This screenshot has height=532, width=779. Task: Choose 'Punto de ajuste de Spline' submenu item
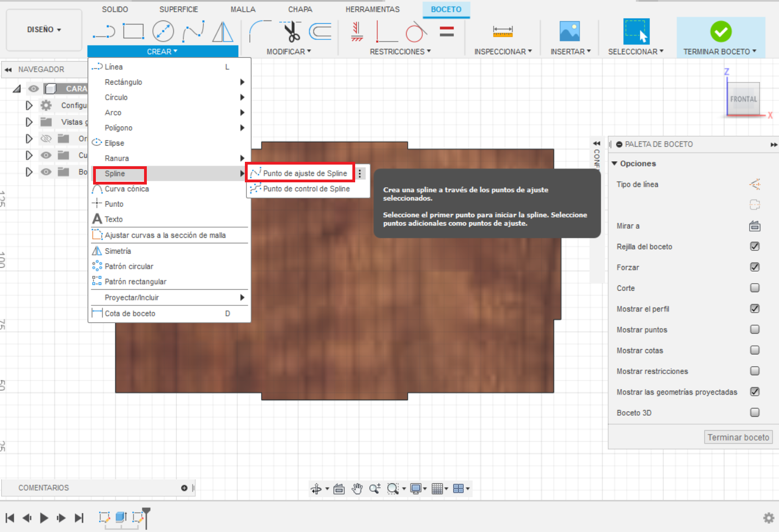(x=300, y=173)
